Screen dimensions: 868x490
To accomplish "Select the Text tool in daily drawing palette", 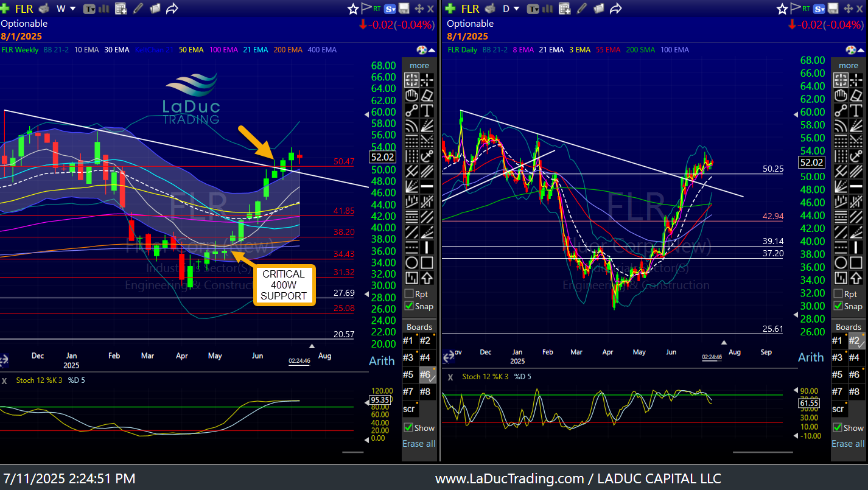I will point(856,110).
